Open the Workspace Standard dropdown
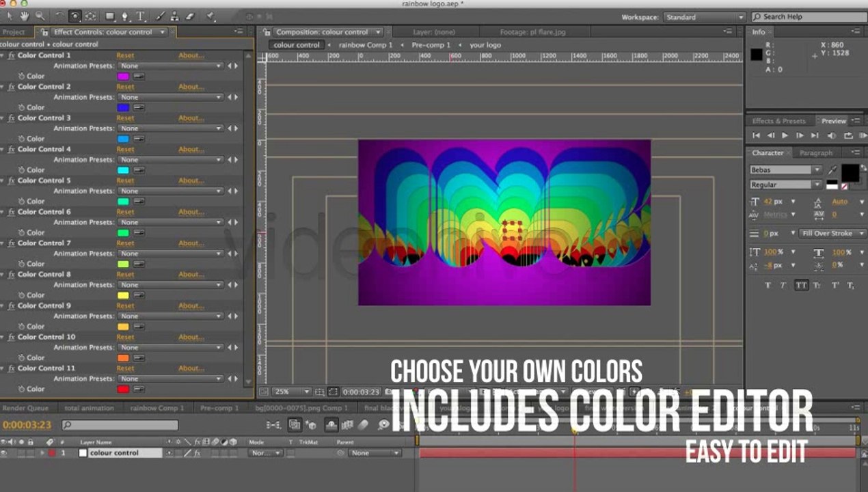The width and height of the screenshot is (868, 492). pos(703,17)
